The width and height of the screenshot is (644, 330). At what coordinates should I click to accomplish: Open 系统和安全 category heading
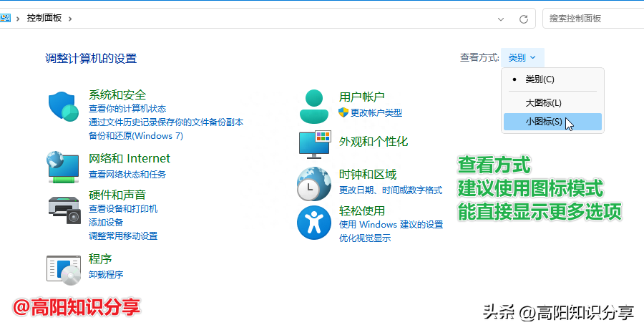(117, 95)
